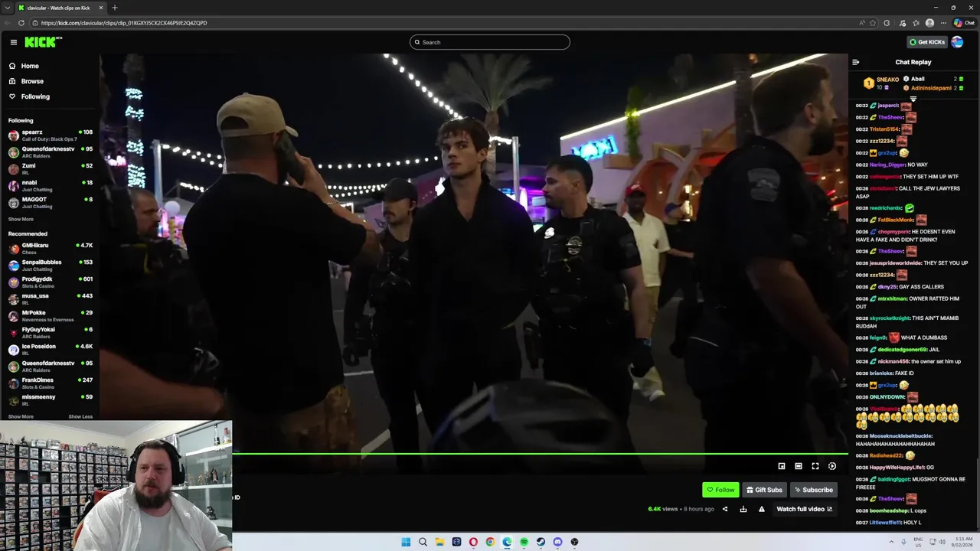Open Zumi channel in Following list
Screen dimensions: 980x551
(x=50, y=168)
